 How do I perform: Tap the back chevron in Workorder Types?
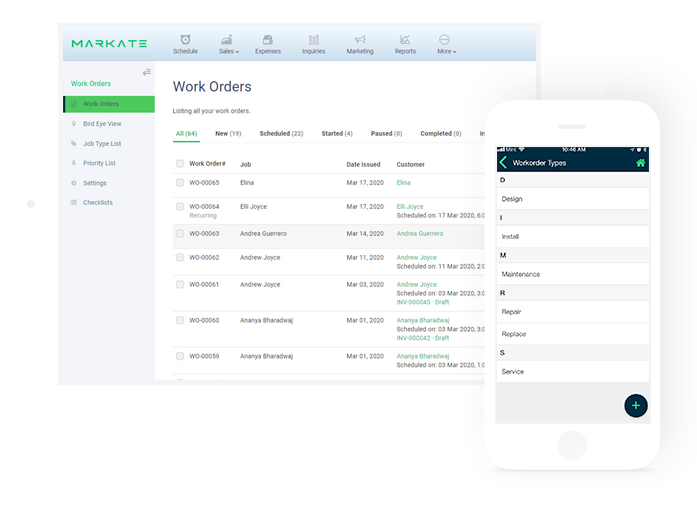click(x=503, y=162)
